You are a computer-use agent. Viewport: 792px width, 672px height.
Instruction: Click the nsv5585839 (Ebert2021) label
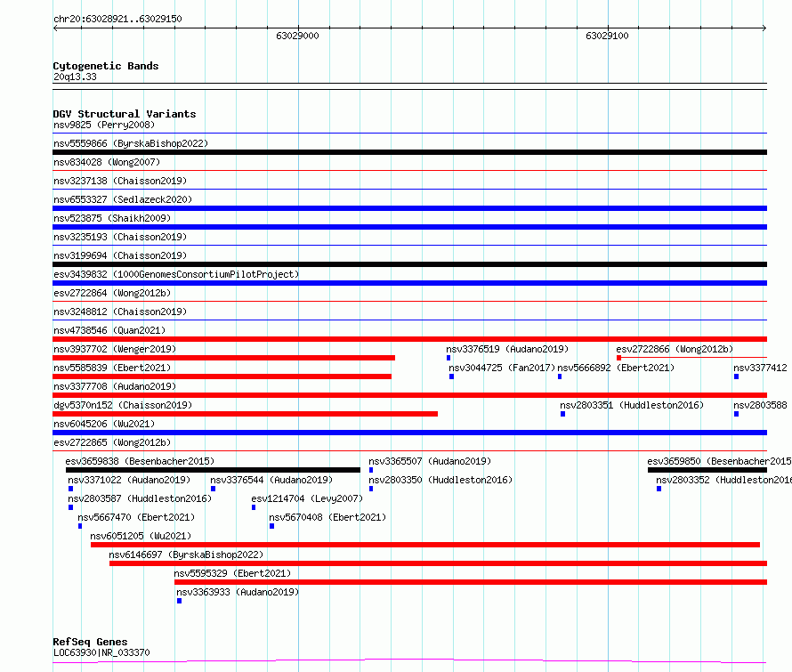click(x=112, y=368)
